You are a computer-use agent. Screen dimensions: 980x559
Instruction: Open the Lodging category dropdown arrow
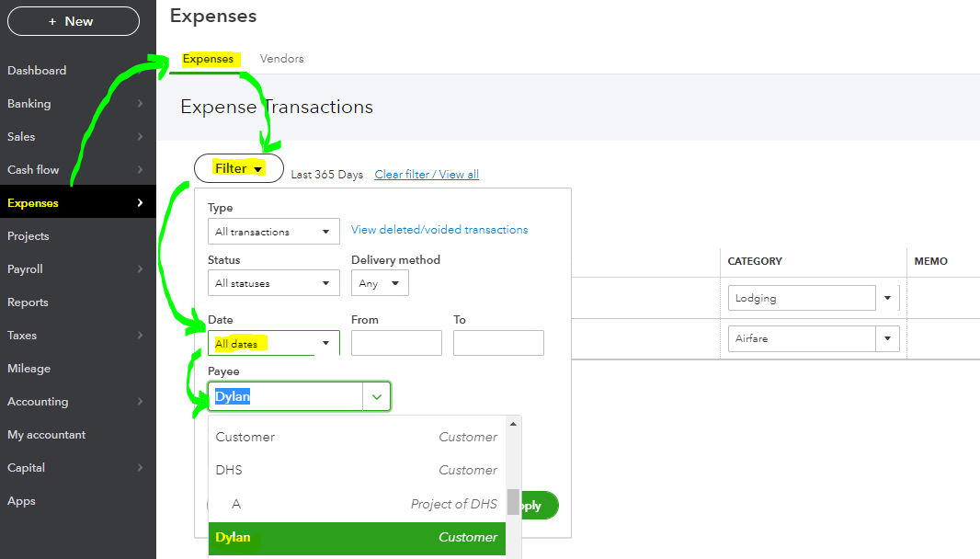tap(887, 298)
